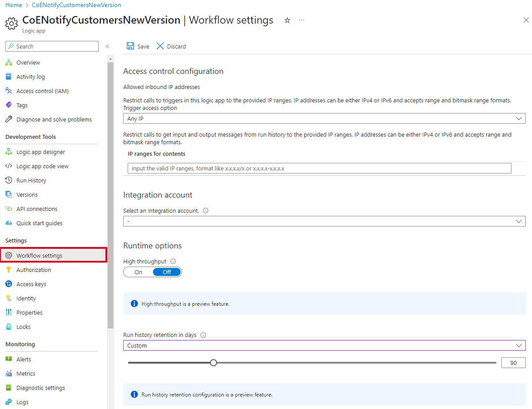Image resolution: width=532 pixels, height=409 pixels.
Task: Open the Integration account dropdown
Action: click(324, 221)
